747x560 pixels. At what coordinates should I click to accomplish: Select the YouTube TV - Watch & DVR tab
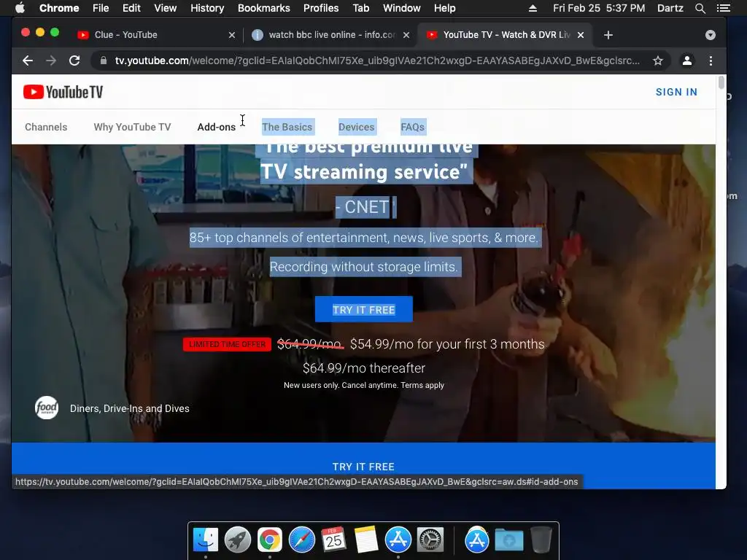pos(505,35)
